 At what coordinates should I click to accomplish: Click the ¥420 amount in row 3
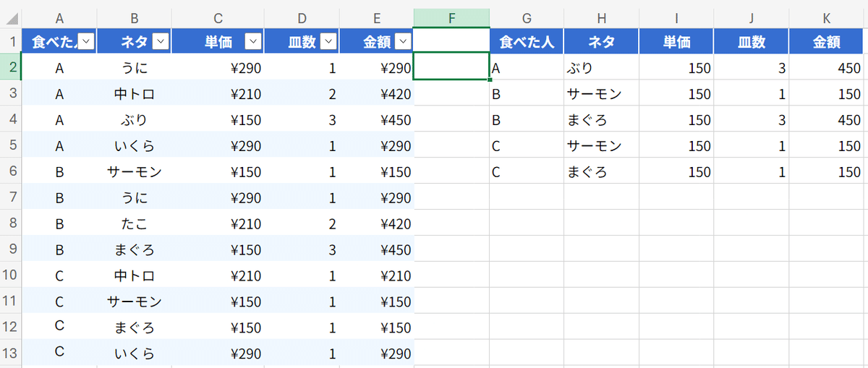(376, 93)
